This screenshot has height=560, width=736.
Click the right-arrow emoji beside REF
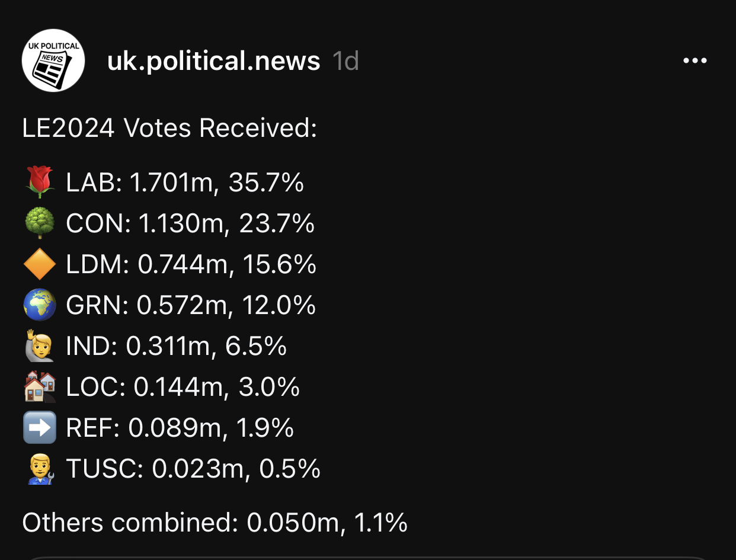(40, 428)
